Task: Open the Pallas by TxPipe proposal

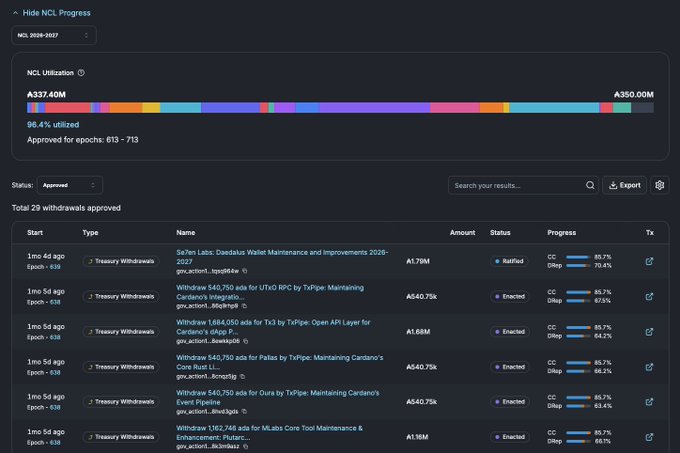Action: tap(280, 362)
